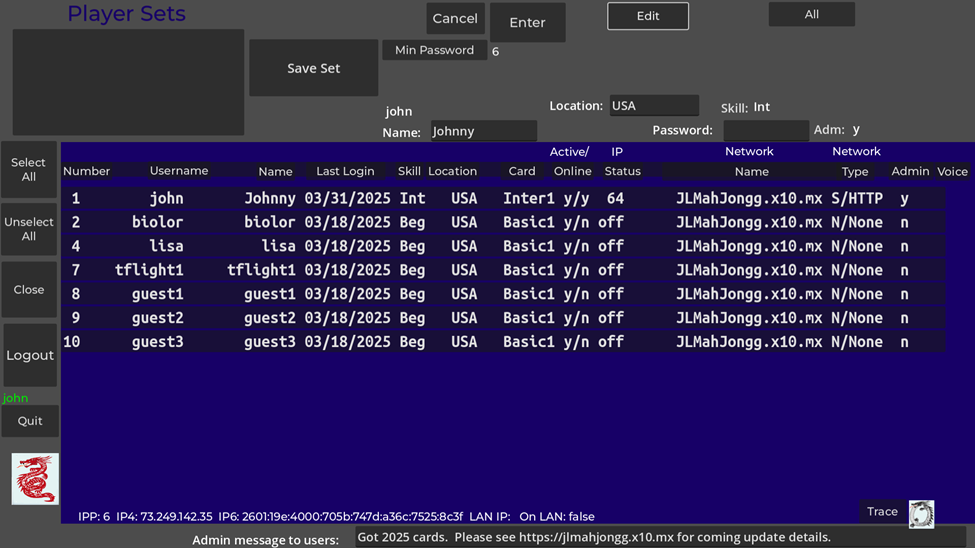Click the avatar icon beside Trace

(x=921, y=513)
